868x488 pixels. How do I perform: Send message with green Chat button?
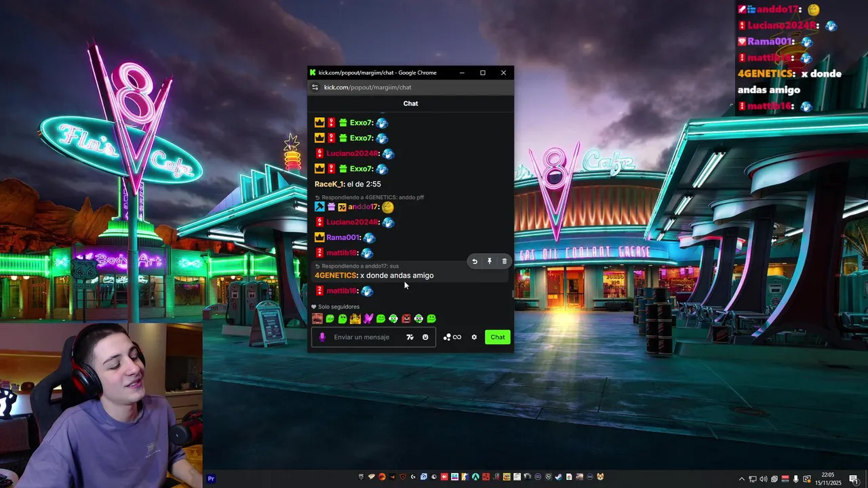pos(498,337)
